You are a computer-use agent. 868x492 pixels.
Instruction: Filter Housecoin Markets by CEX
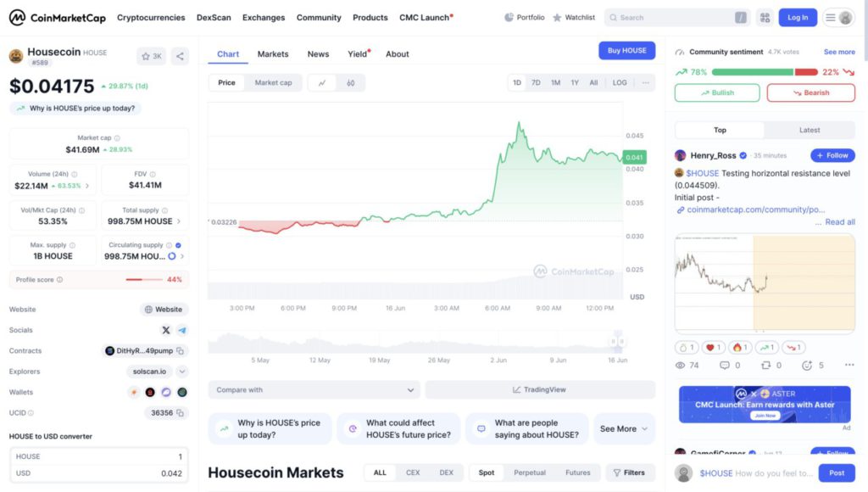coord(413,472)
